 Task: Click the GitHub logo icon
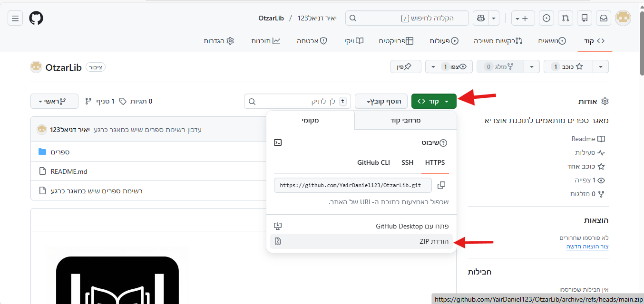(36, 19)
